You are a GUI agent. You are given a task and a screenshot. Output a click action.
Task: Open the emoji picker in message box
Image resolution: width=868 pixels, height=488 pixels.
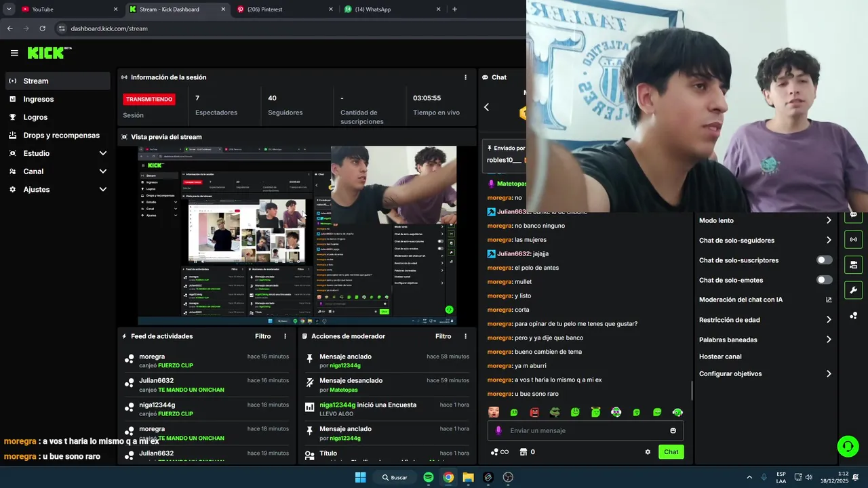(x=673, y=430)
